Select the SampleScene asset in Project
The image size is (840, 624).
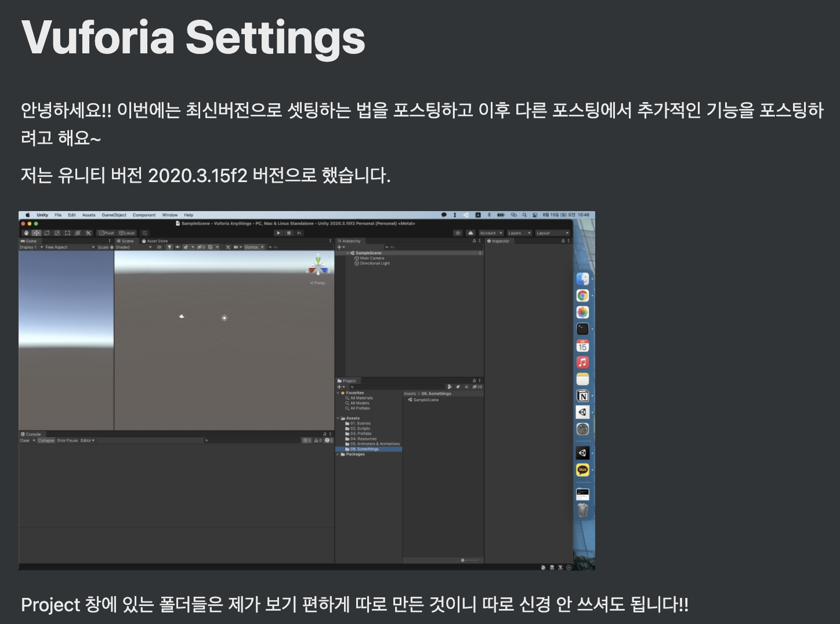(x=423, y=400)
